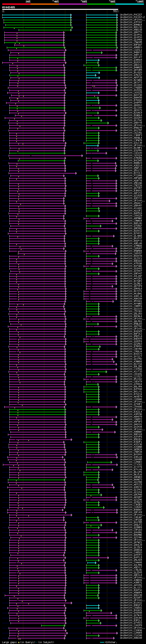Select hit label UniRef100_B9R1F1

coord(131,605)
